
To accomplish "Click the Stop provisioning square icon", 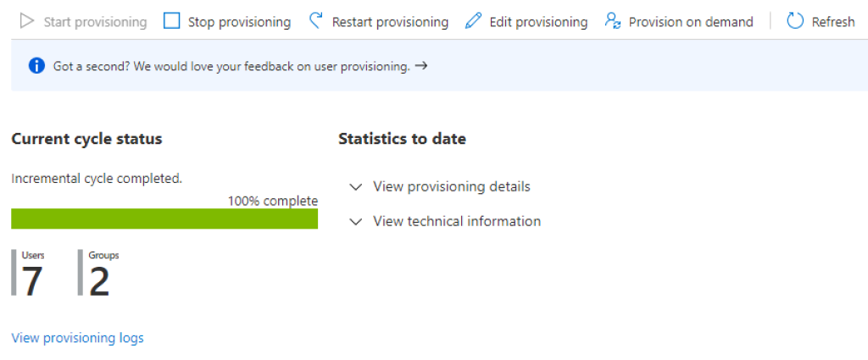I will [x=172, y=22].
